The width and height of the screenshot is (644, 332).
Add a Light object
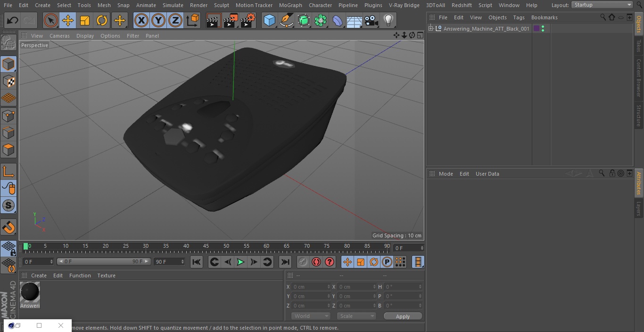point(388,20)
